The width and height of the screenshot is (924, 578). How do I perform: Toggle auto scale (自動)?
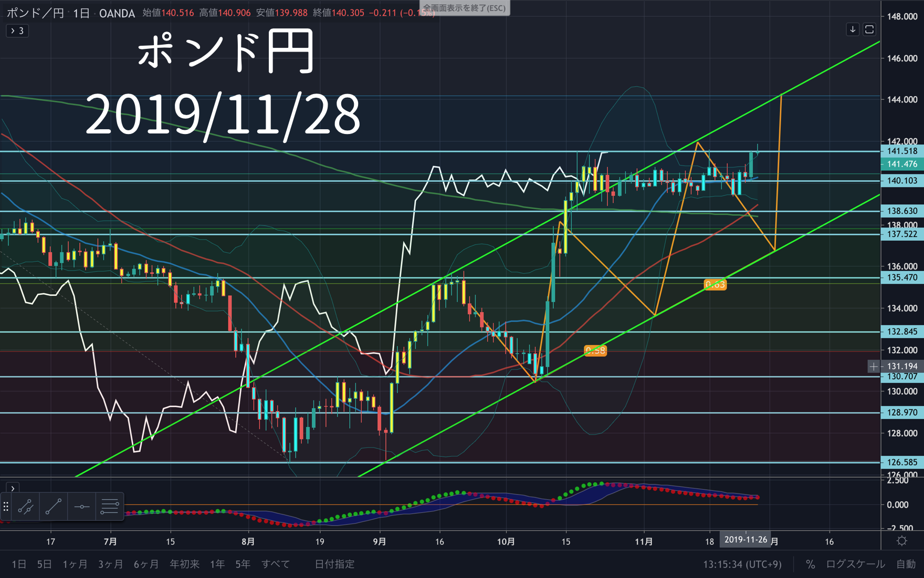pyautogui.click(x=906, y=564)
